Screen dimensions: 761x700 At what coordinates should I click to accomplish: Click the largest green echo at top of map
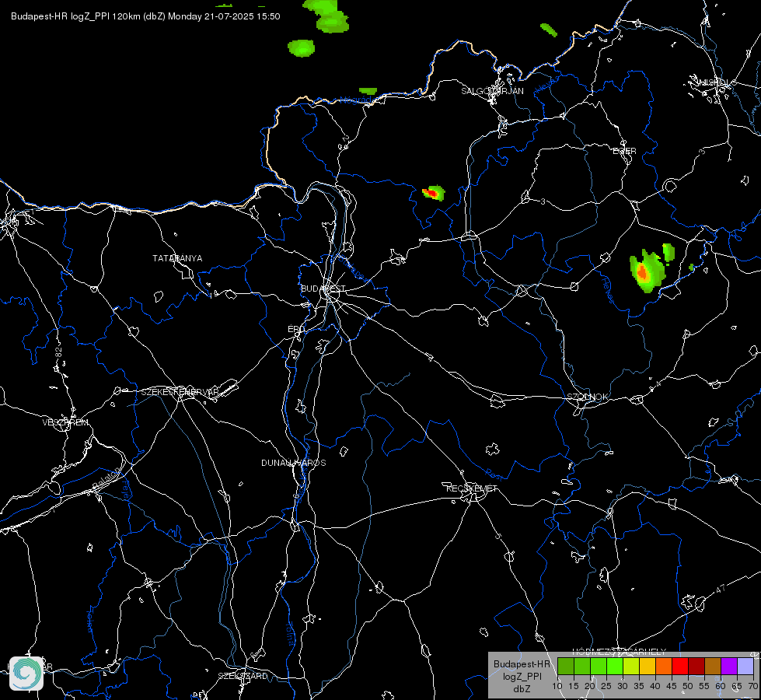pos(329,16)
